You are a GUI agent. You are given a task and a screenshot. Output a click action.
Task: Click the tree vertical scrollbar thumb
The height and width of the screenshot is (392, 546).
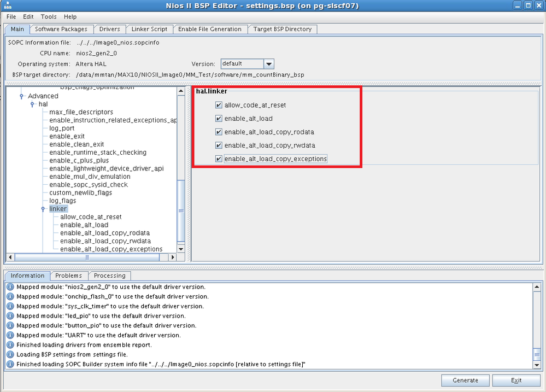(181, 210)
